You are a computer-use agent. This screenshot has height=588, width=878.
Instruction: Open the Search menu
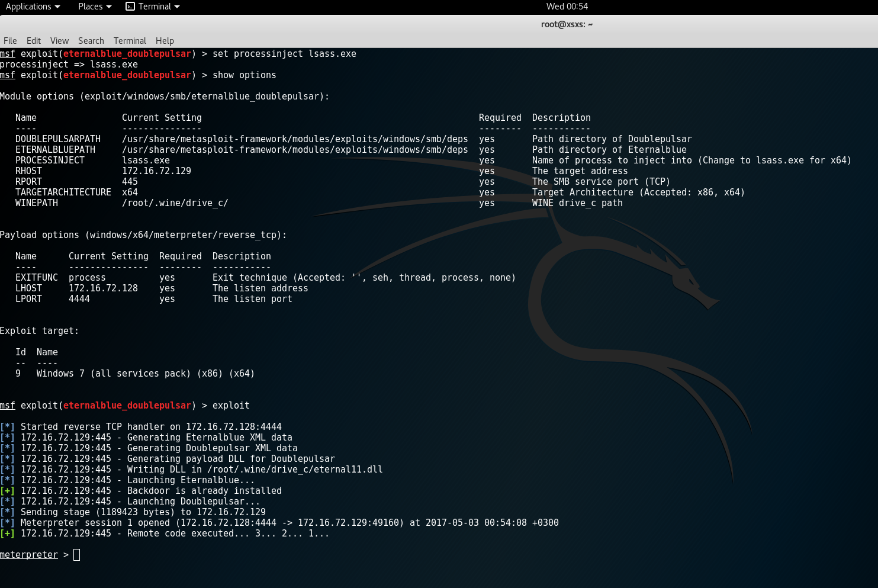(91, 41)
